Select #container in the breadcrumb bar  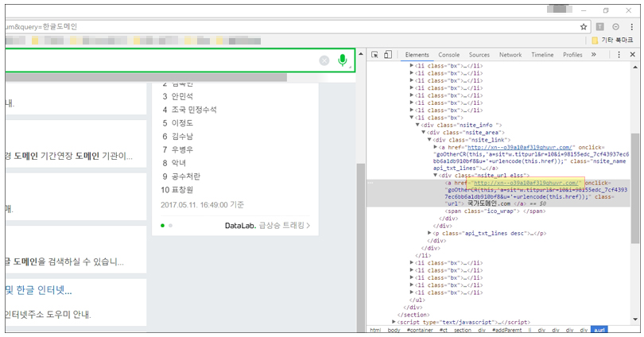click(420, 330)
